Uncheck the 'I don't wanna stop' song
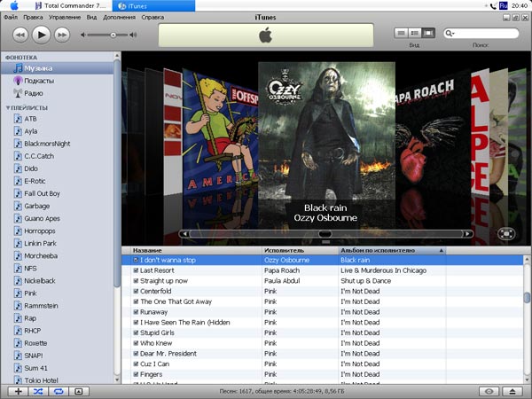Image resolution: width=532 pixels, height=399 pixels. tap(136, 260)
